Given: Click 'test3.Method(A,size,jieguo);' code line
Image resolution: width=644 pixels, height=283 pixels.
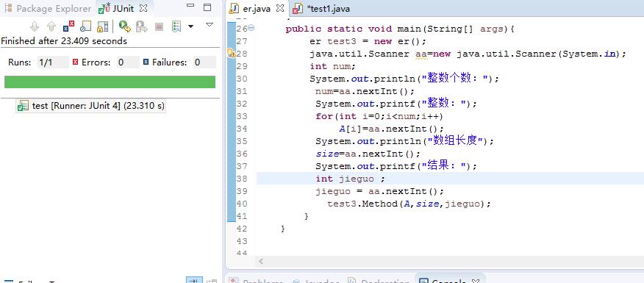Looking at the screenshot, I should [409, 204].
